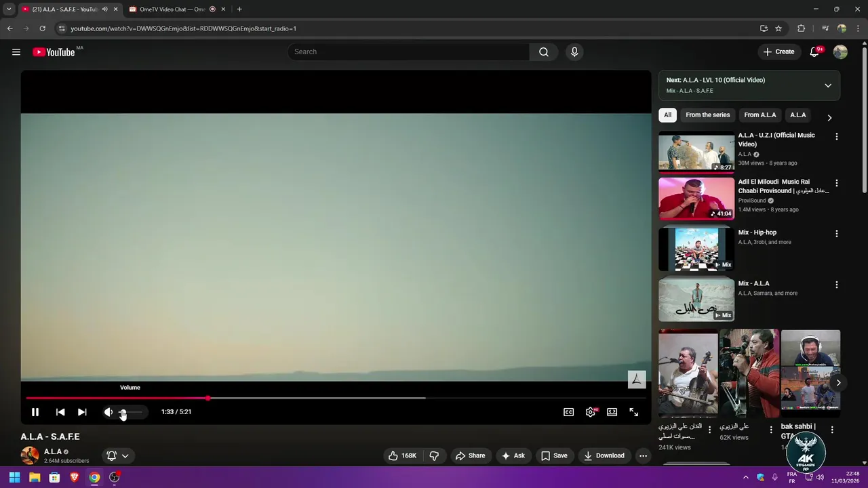Viewport: 868px width, 488px height.
Task: Click the Ask button
Action: (513, 455)
